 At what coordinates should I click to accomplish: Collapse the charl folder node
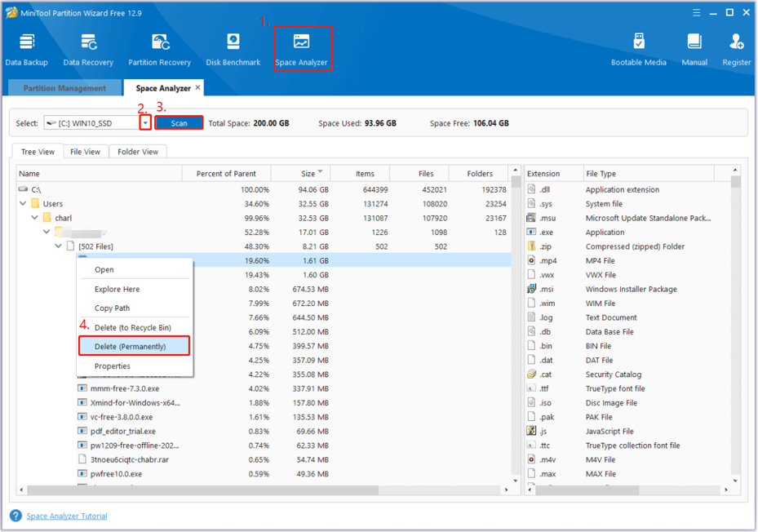34,218
